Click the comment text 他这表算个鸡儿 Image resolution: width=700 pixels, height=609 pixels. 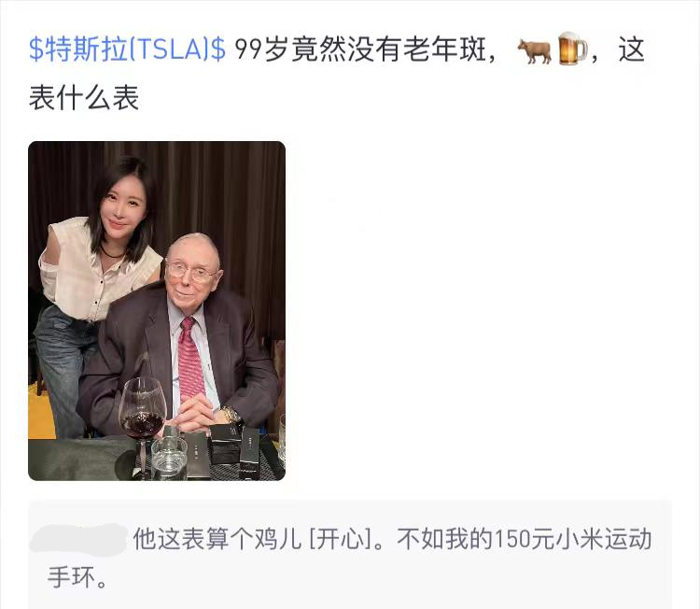coord(217,538)
